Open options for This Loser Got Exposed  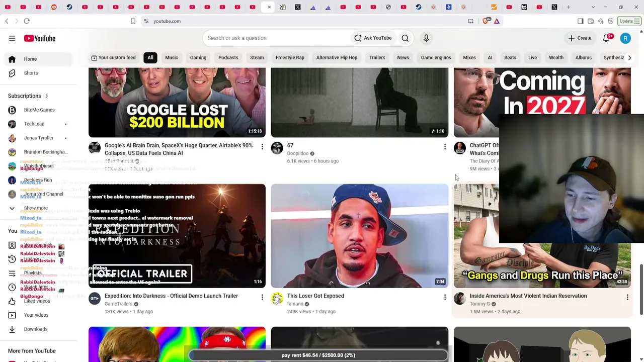tap(445, 297)
